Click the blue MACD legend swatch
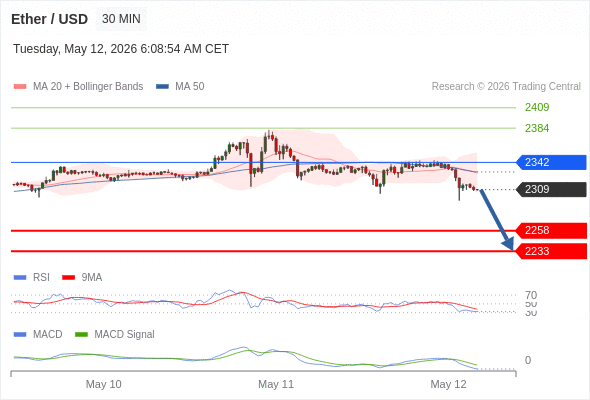Image resolution: width=590 pixels, height=400 pixels. (x=20, y=335)
